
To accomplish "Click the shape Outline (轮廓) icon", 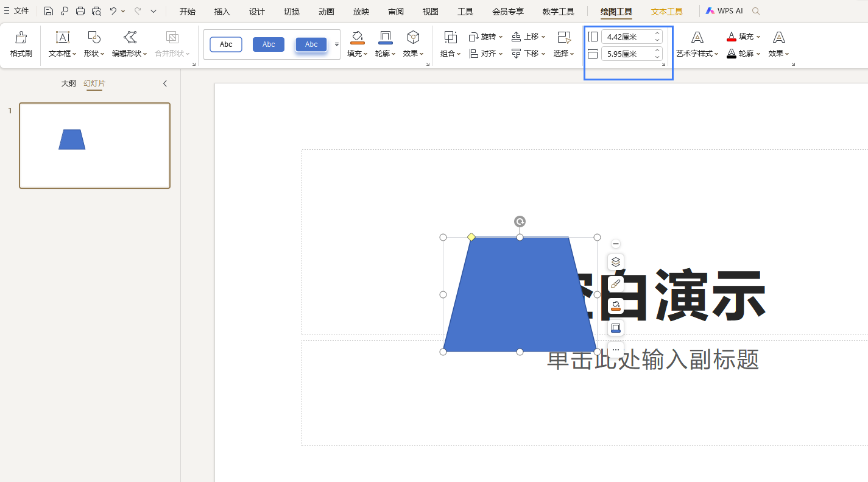I will point(386,37).
